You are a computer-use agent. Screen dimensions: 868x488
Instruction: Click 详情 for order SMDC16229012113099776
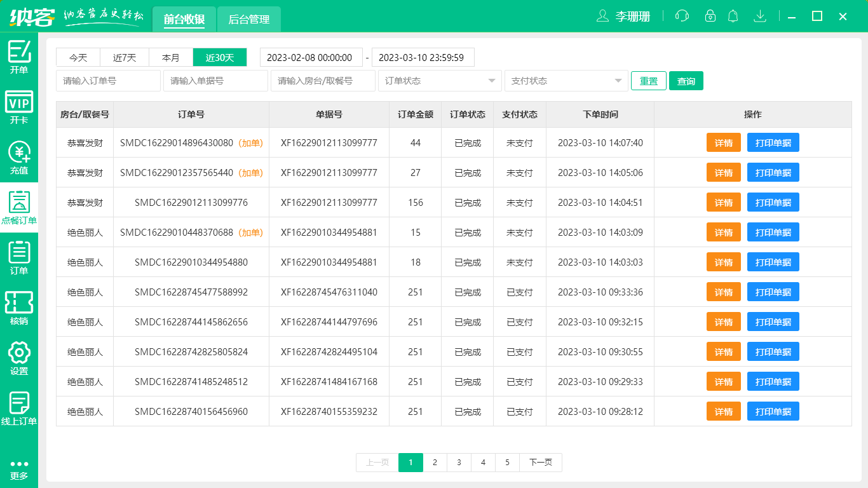click(723, 202)
